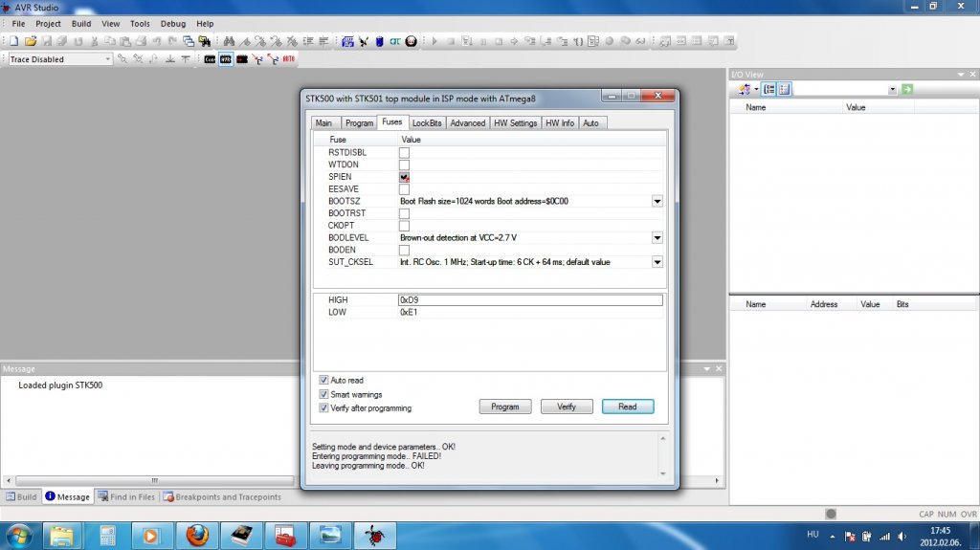Switch to the Advanced tab
This screenshot has width=980, height=550.
coord(467,123)
